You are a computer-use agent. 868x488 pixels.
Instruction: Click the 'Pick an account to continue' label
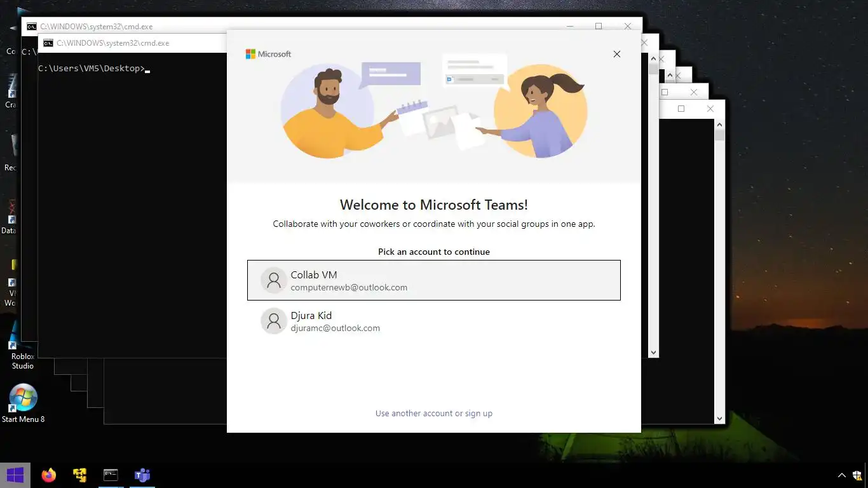coord(434,252)
